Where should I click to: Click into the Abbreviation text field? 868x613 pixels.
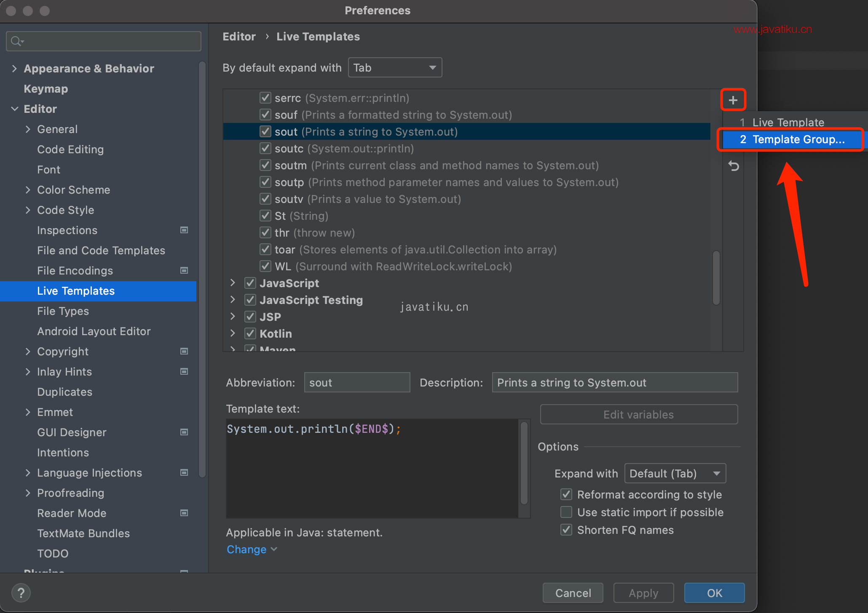point(357,383)
